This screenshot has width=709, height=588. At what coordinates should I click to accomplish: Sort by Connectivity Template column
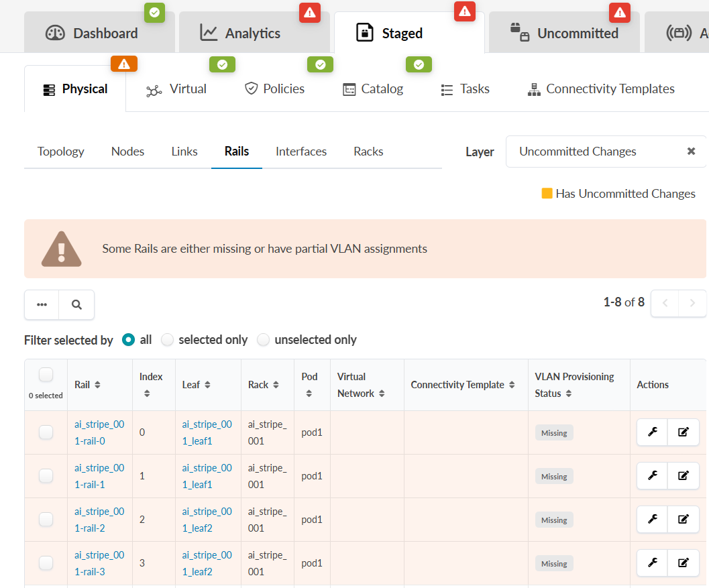(x=512, y=385)
